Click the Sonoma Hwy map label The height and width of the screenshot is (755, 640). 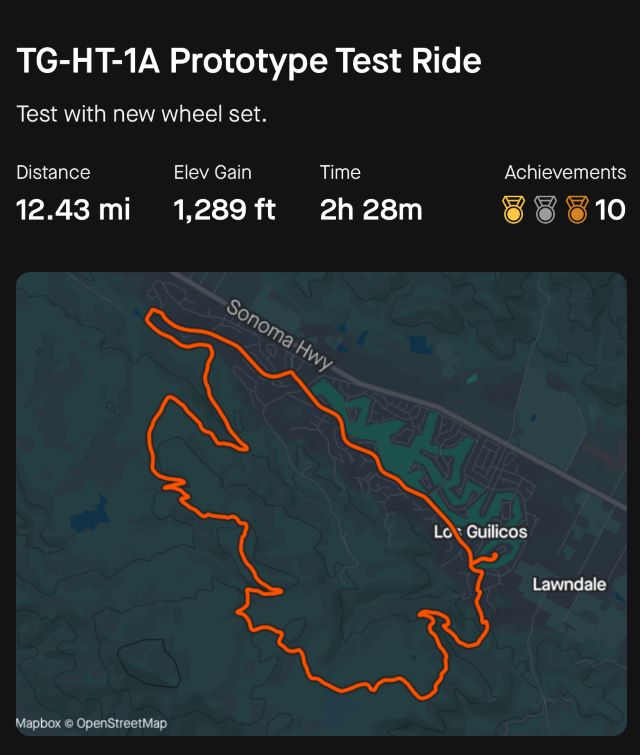[279, 336]
